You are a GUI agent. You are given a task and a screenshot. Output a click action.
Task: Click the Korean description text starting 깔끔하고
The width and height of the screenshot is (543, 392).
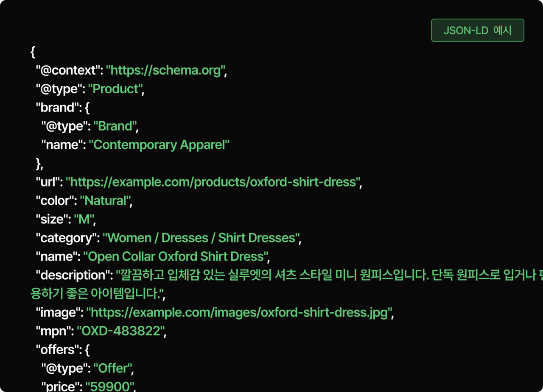pyautogui.click(x=329, y=275)
